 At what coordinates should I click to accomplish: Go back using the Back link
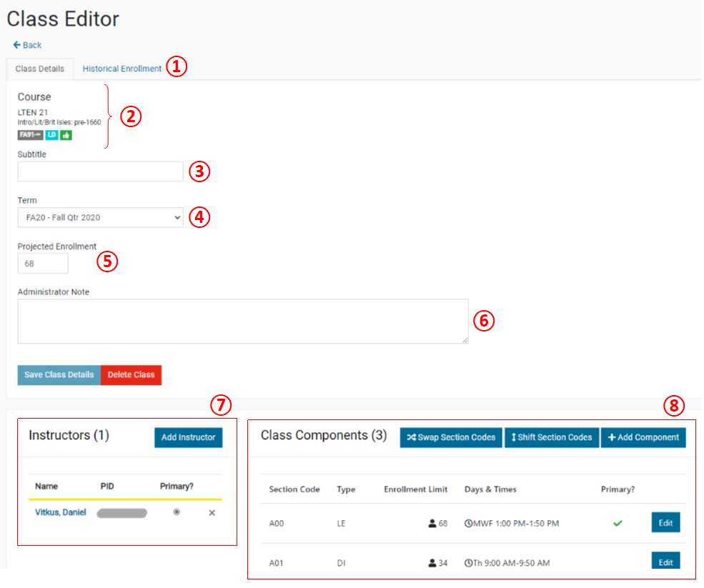[x=28, y=45]
